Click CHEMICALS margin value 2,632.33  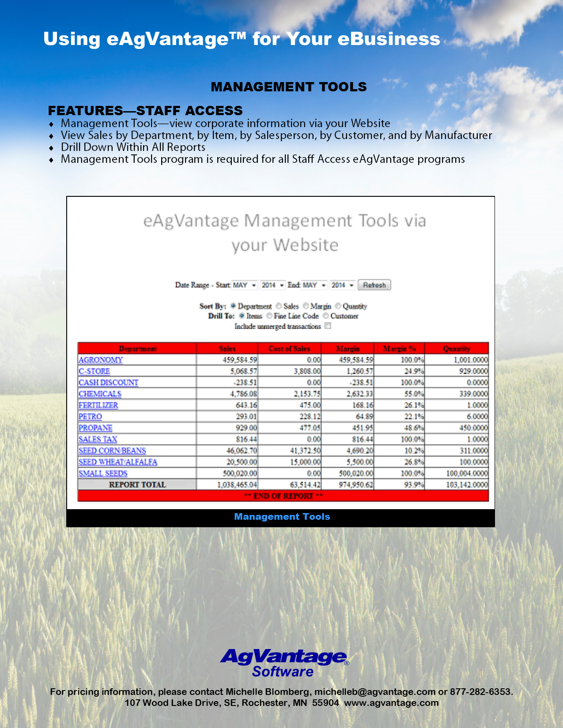coord(359,394)
